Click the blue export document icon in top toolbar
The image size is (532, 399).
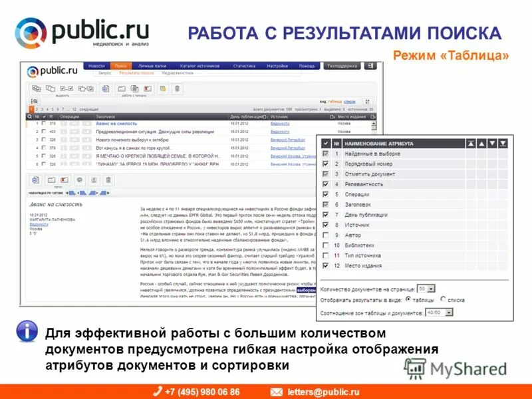pos(106,89)
